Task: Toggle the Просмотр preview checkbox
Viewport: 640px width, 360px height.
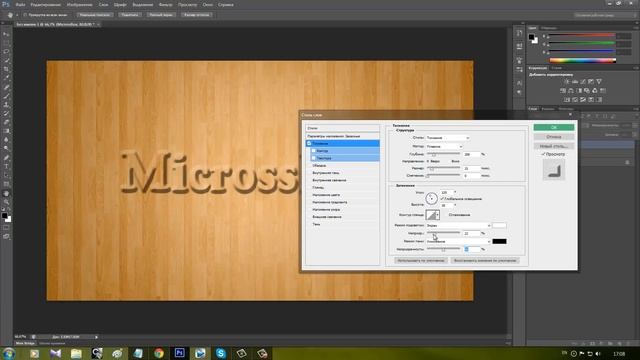Action: click(x=543, y=154)
